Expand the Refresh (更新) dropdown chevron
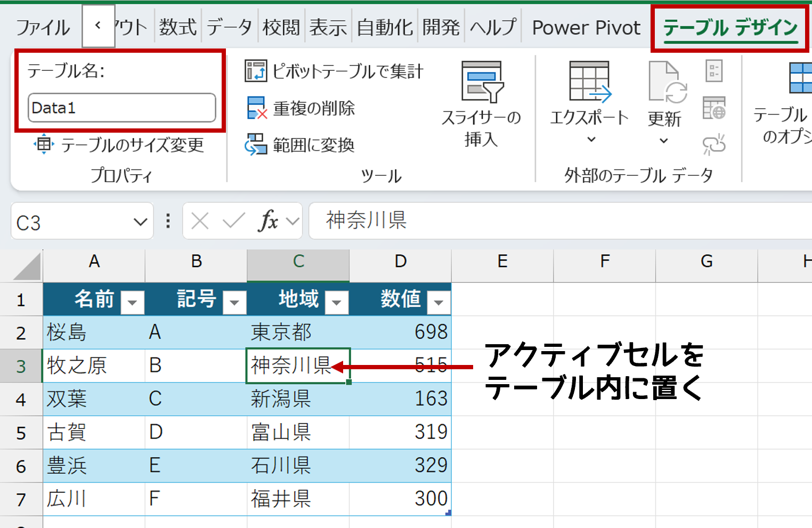 tap(664, 141)
